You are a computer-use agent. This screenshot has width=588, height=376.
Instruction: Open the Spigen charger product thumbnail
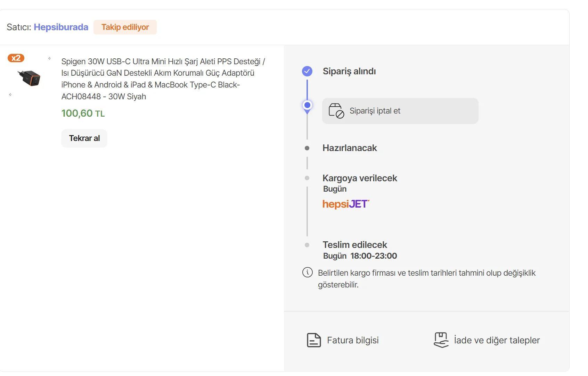pos(30,77)
